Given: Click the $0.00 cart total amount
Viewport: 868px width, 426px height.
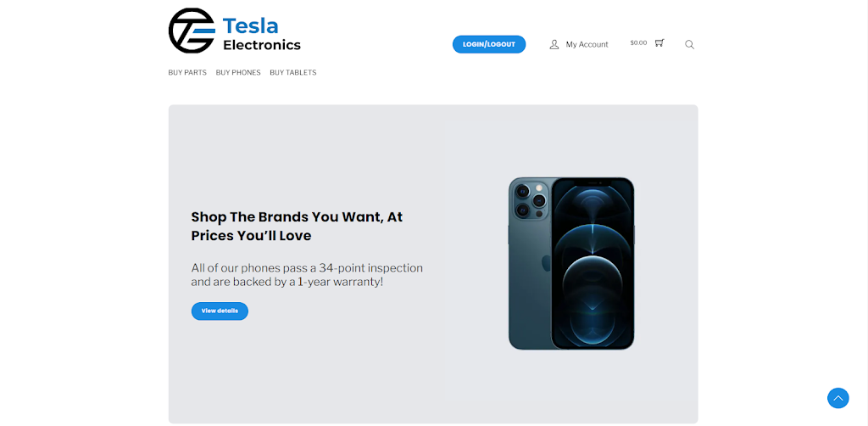Looking at the screenshot, I should [x=638, y=42].
